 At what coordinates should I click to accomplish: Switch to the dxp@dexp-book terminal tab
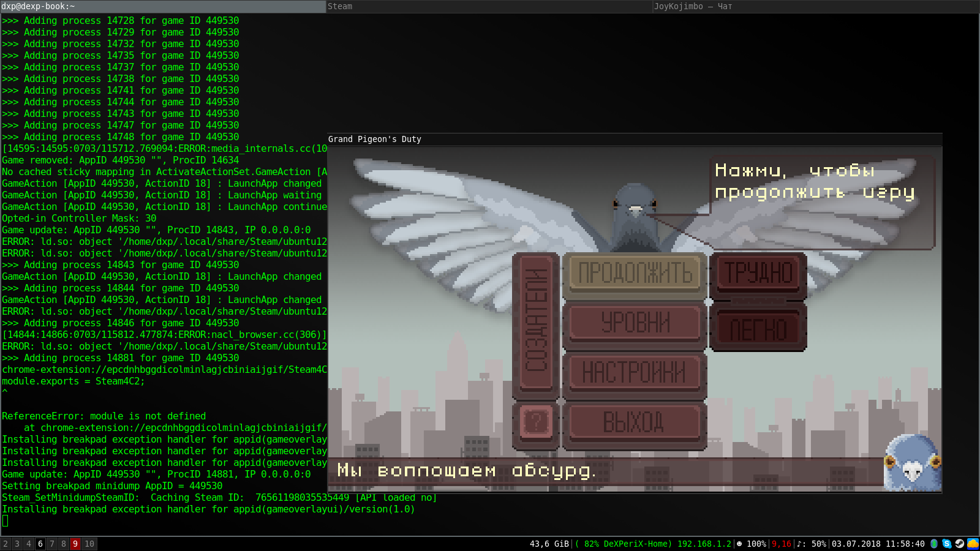[162, 6]
